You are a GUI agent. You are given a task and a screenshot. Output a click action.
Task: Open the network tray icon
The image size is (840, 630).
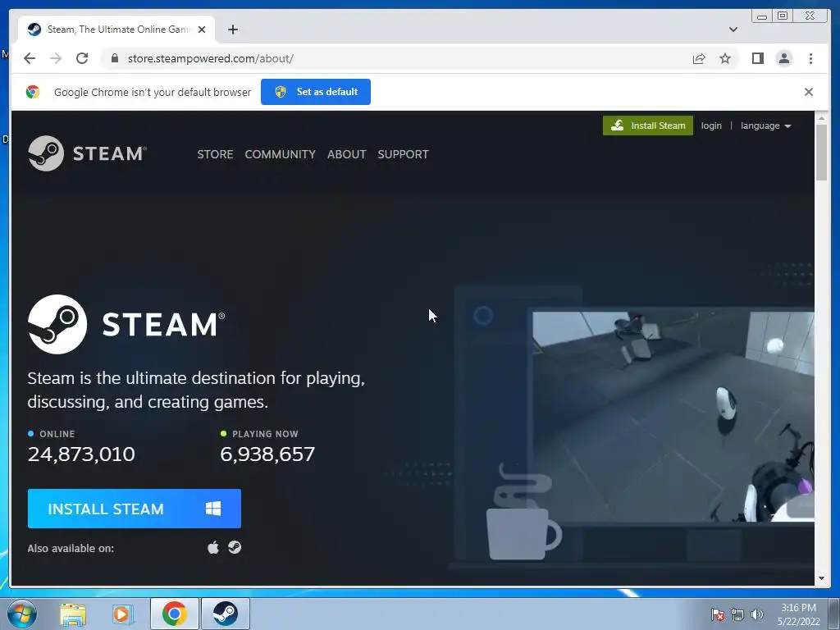[x=737, y=614]
